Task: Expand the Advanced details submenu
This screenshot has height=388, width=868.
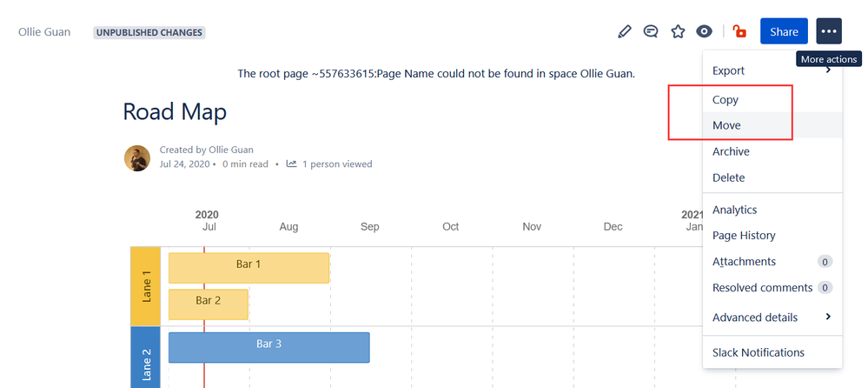Action: [x=772, y=318]
